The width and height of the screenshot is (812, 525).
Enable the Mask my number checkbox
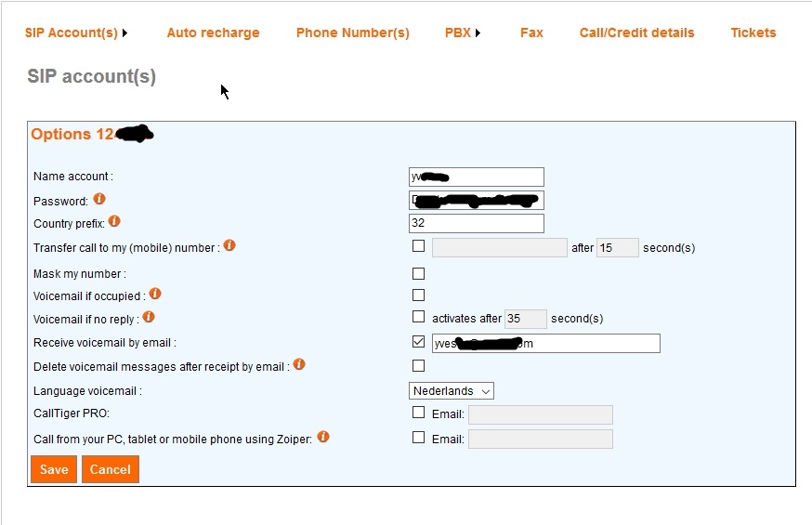coord(419,273)
